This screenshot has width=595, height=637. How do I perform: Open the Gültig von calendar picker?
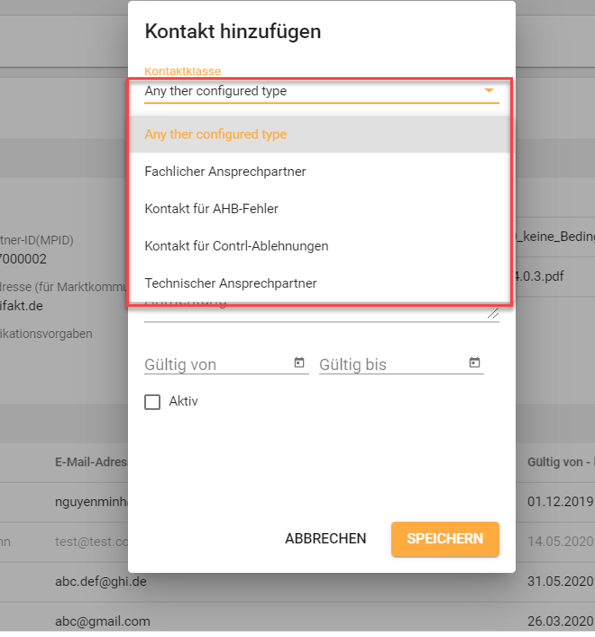coord(299,362)
